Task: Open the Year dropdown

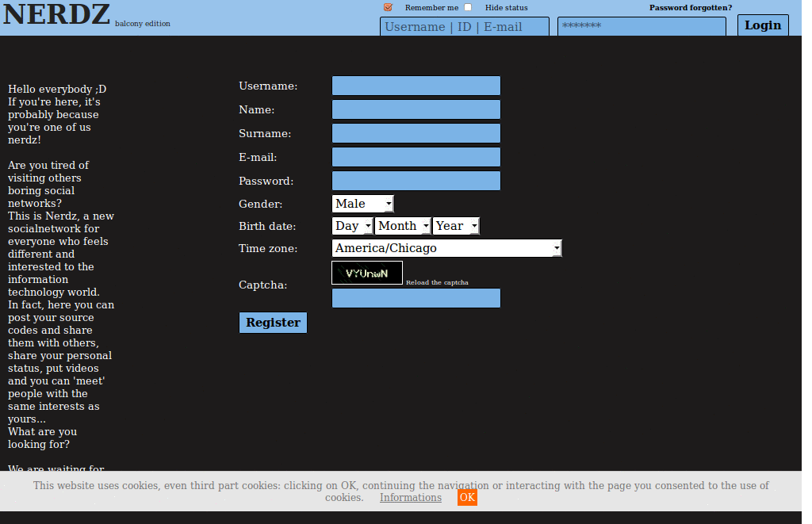Action: [455, 225]
